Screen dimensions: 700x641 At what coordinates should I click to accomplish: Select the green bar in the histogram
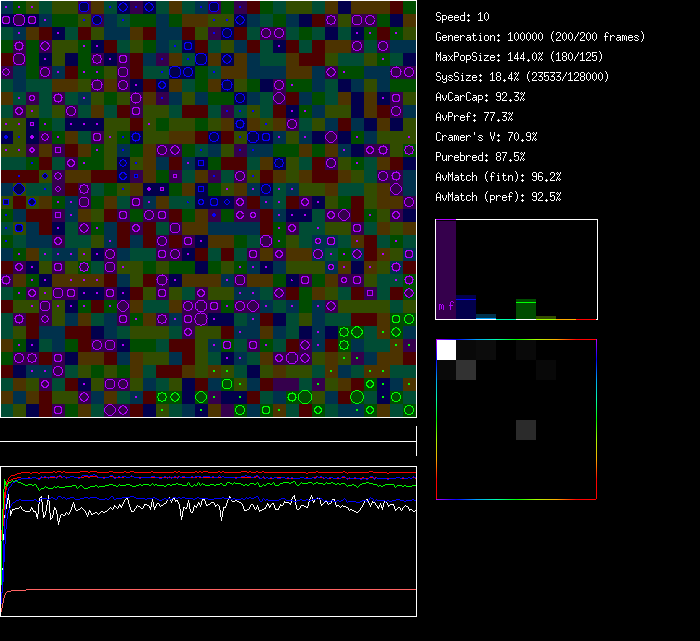(526, 309)
